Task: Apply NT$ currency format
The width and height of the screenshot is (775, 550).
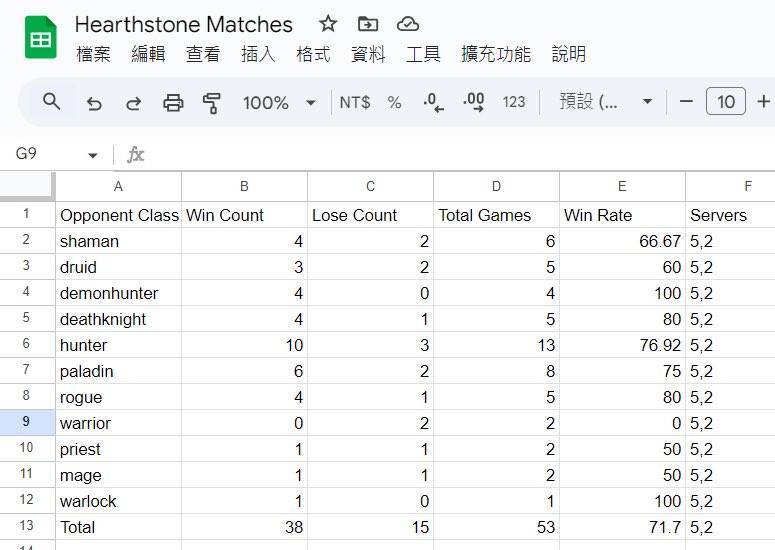Action: (x=354, y=102)
